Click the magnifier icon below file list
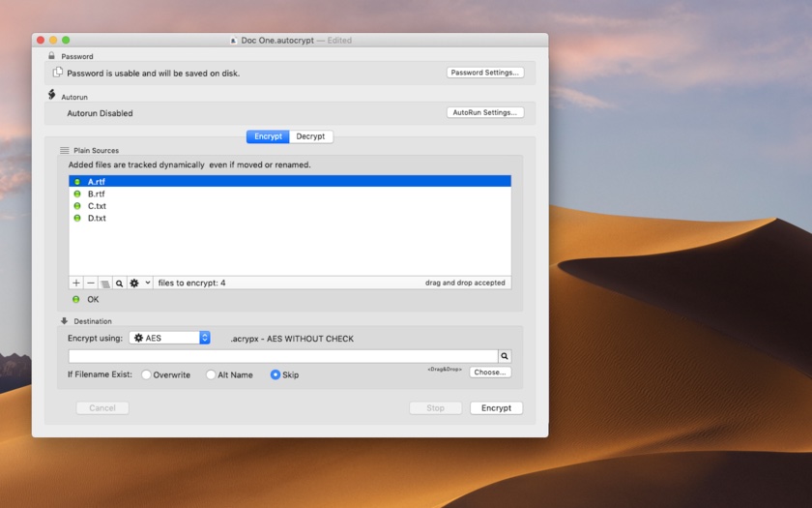Viewport: 812px width, 508px height. coord(119,284)
